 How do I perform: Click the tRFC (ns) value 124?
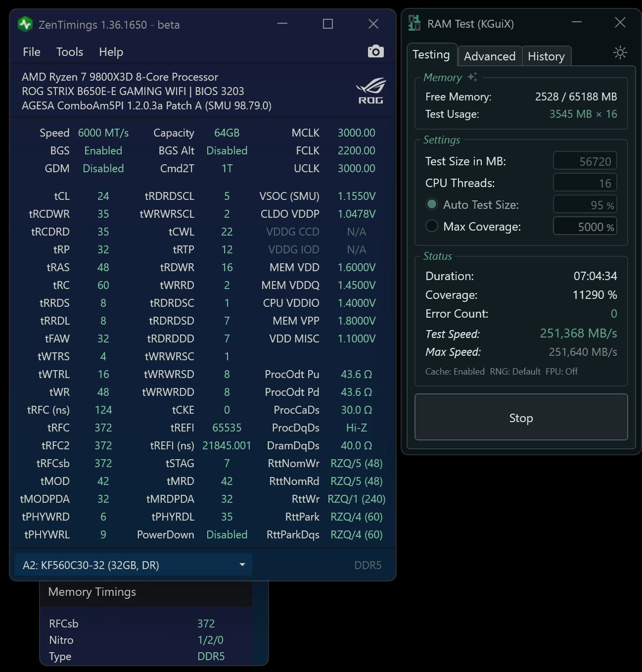click(103, 410)
